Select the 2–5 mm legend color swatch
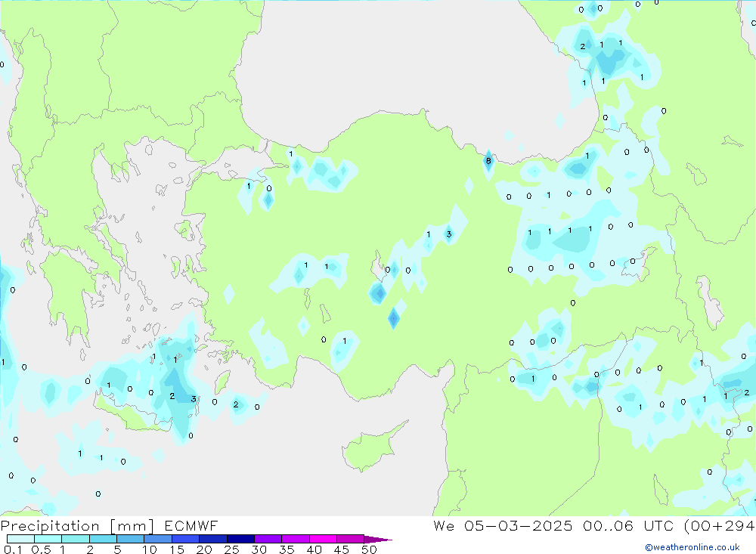756x554 pixels. coord(103,539)
